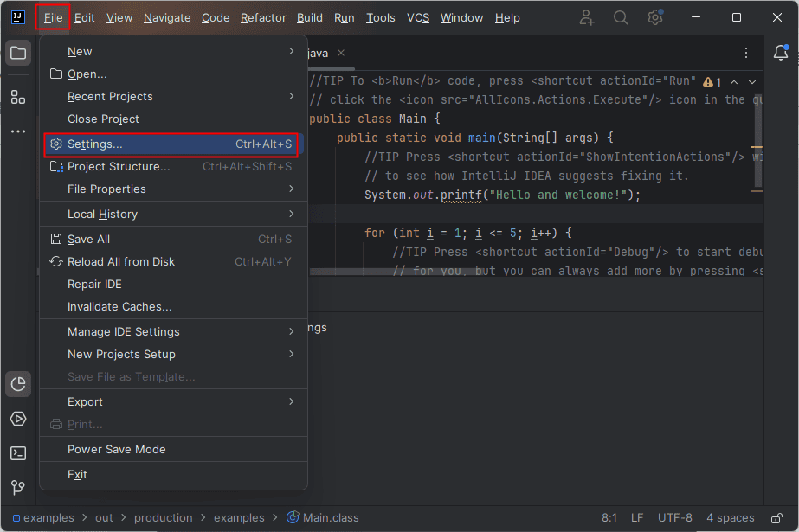Toggle read-only lock icon in status bar
Screen dimensions: 799x532
[x=776, y=518]
